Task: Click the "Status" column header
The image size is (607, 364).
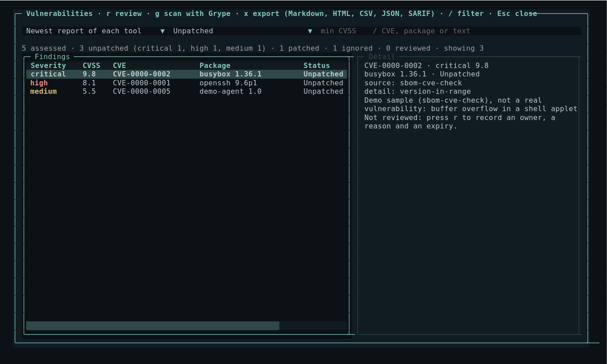Action: click(317, 66)
